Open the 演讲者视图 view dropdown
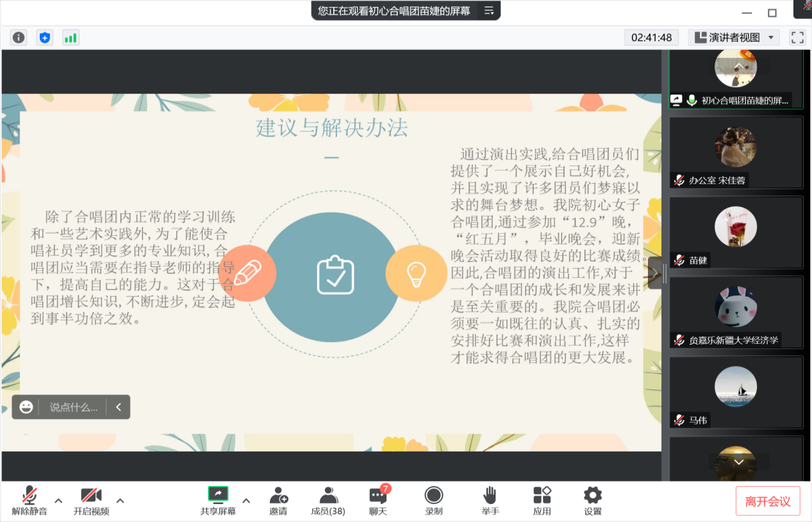 (734, 38)
